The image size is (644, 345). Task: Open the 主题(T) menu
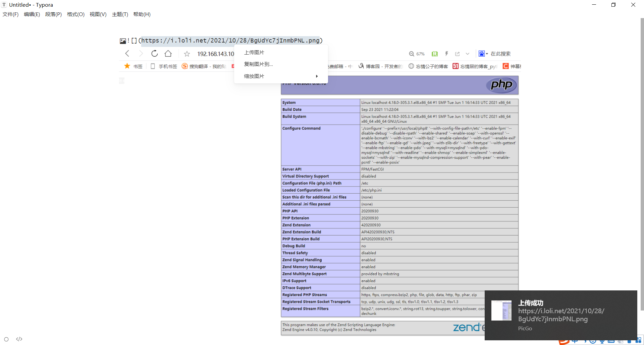(x=120, y=14)
